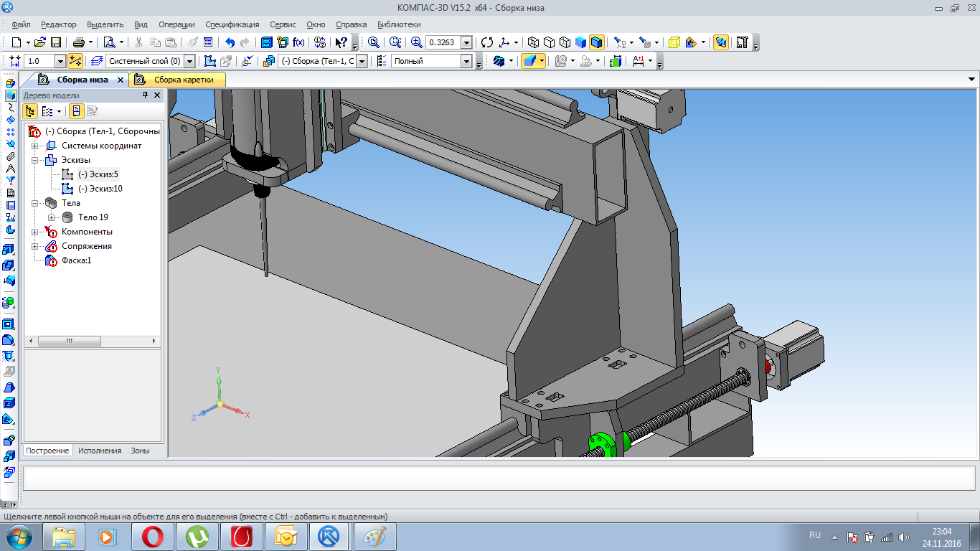Select Фаска:1 in the model tree
Image resolution: width=980 pixels, height=551 pixels.
click(x=76, y=260)
